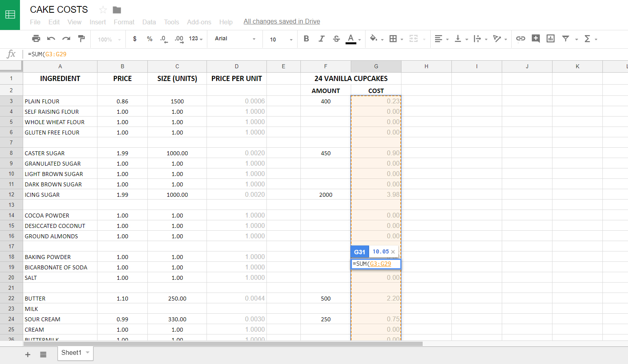Insert a chart
The width and height of the screenshot is (628, 364).
tap(550, 39)
